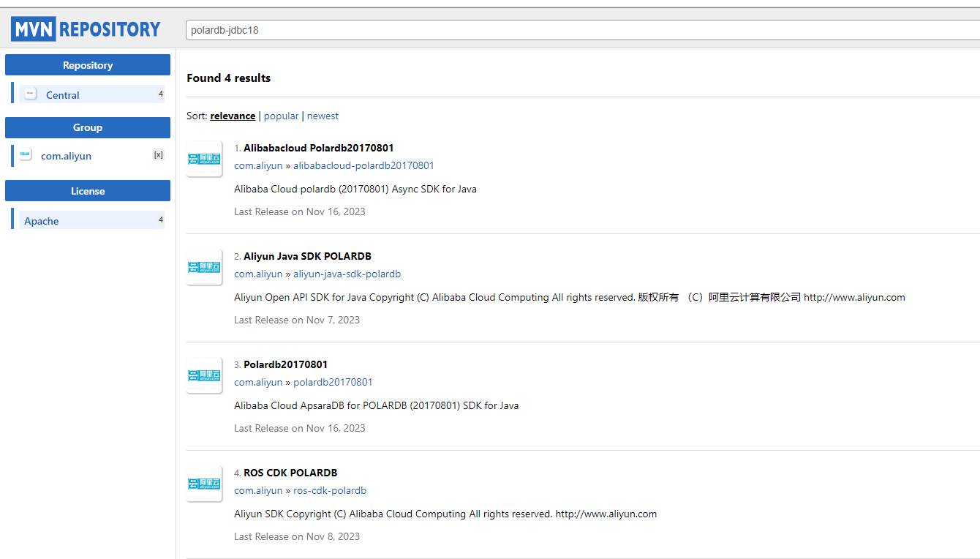Click the count 4 next to Apache
This screenshot has width=980, height=559.
[161, 220]
